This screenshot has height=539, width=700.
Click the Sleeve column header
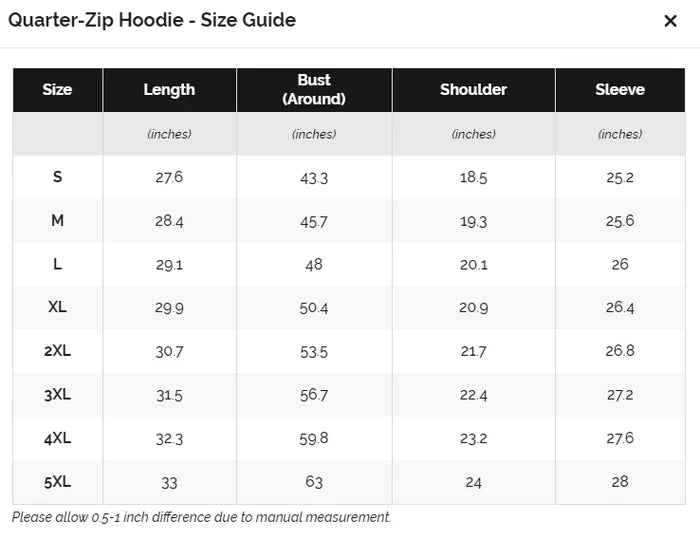click(x=620, y=90)
